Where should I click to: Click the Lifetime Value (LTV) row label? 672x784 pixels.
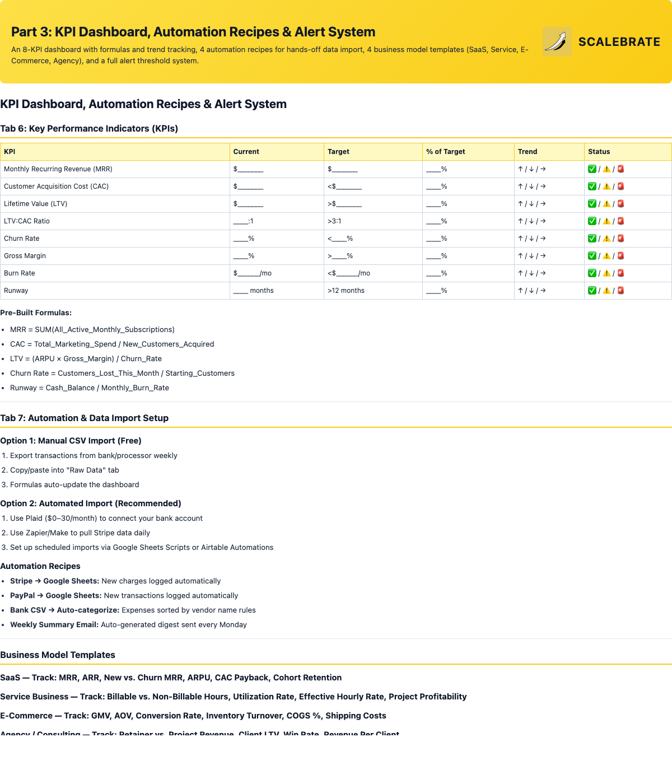pyautogui.click(x=35, y=204)
